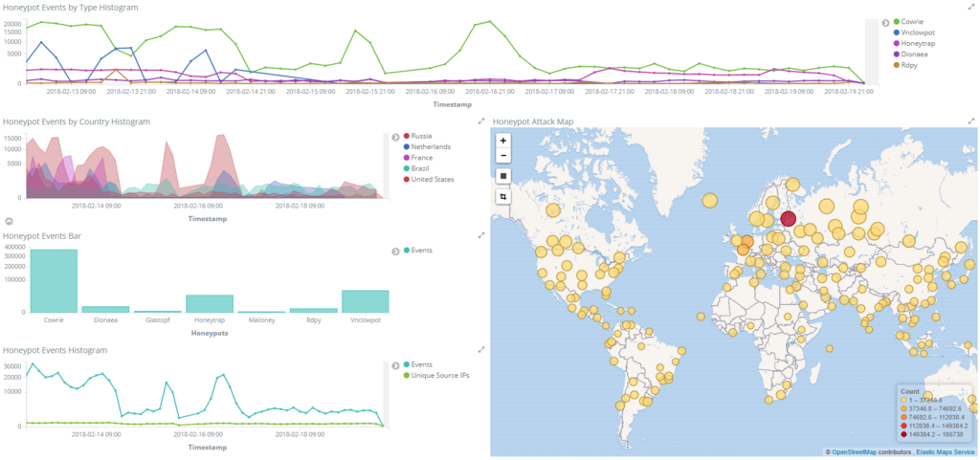
Task: Click the dark red map circle marker
Action: point(789,218)
